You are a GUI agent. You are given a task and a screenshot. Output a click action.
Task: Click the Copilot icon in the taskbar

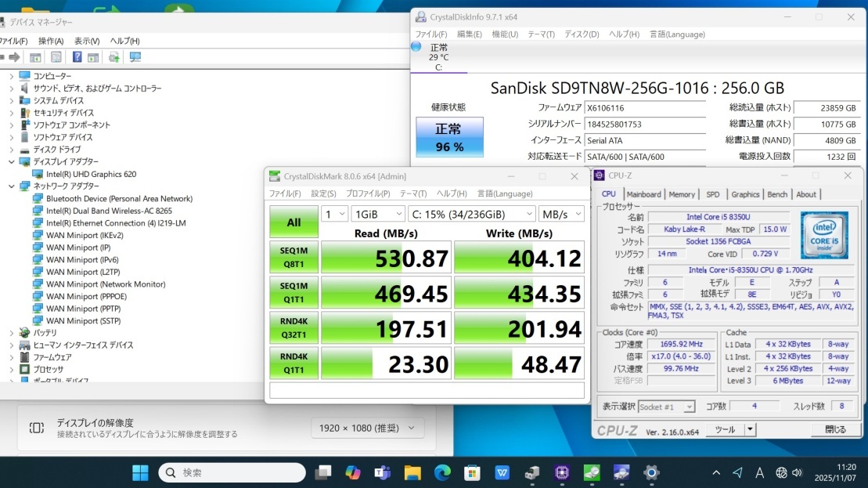pyautogui.click(x=353, y=472)
